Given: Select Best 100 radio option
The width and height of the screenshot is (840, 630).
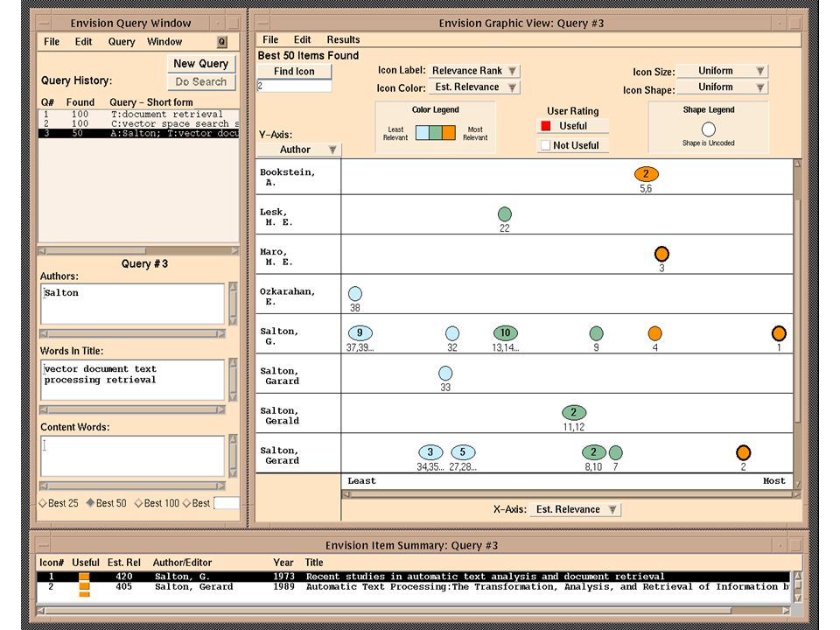Looking at the screenshot, I should [157, 503].
